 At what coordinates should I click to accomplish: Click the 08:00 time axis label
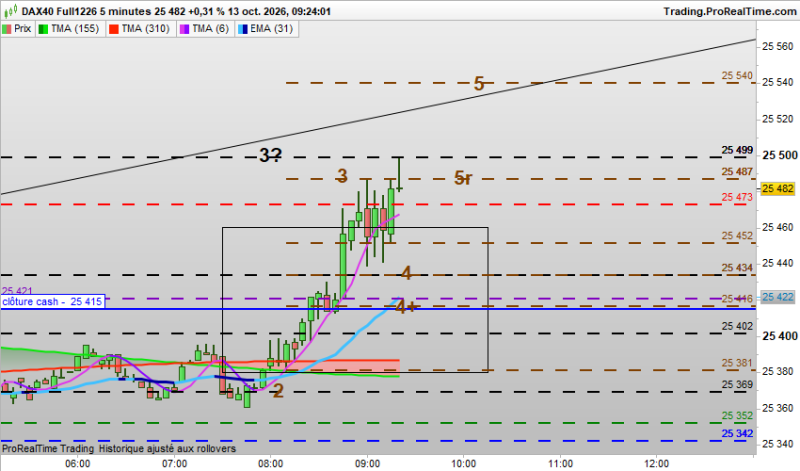coord(271,464)
